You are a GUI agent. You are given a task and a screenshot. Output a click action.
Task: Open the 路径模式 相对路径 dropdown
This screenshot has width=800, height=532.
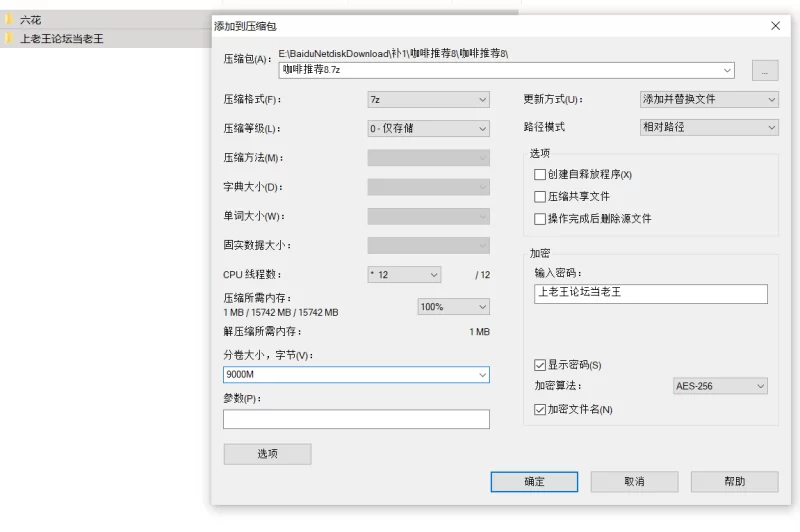(709, 127)
